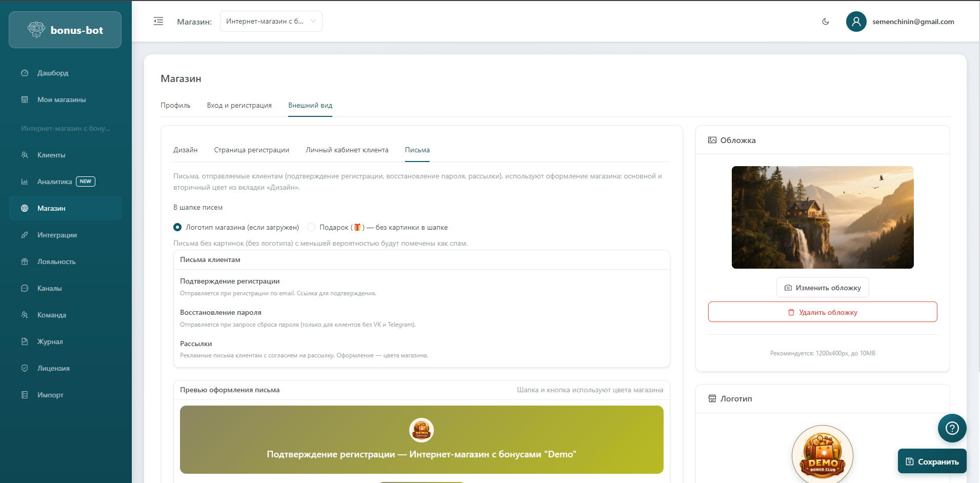This screenshot has height=483, width=980.
Task: Expand the store selector dropdown
Action: 265,22
